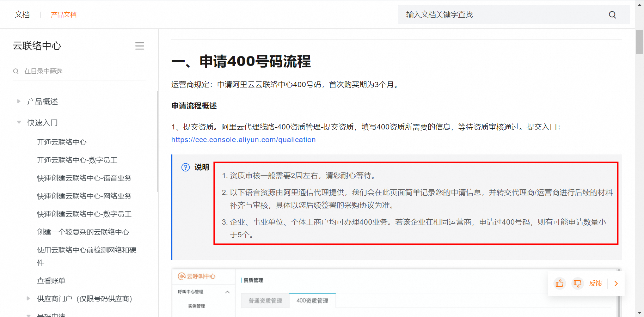Open 使用云联络中心前检测网络和硬件 page
644x317 pixels.
pyautogui.click(x=87, y=256)
